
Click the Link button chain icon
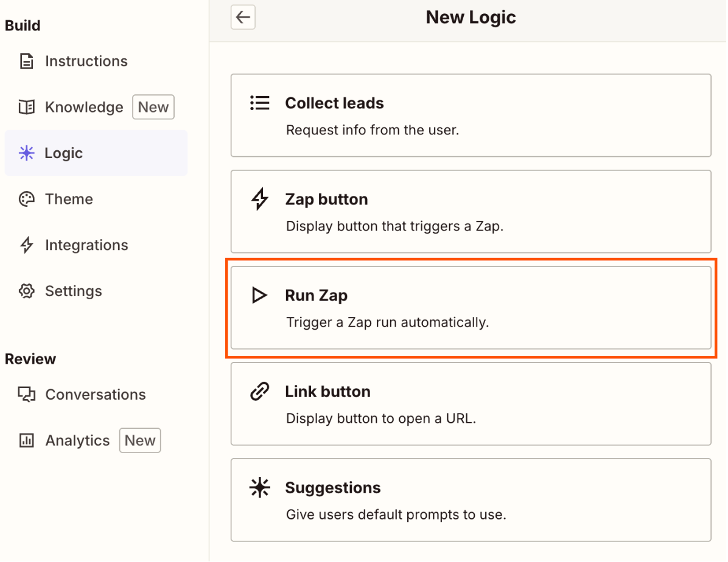click(x=260, y=392)
